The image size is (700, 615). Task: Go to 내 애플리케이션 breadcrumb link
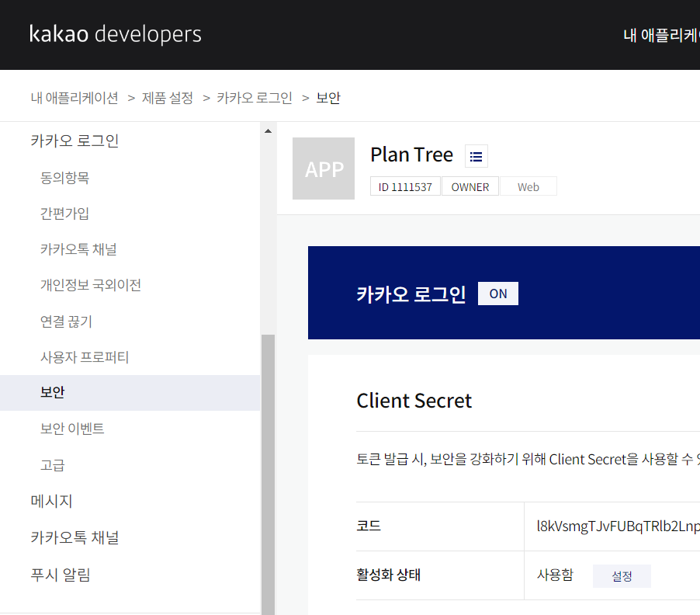tap(74, 97)
